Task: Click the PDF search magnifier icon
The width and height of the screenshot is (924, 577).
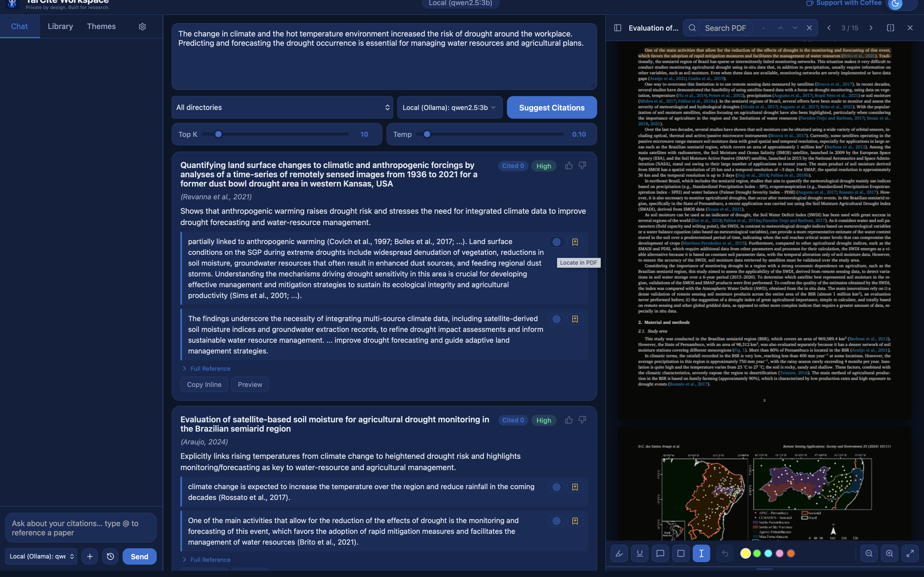Action: 692,28
